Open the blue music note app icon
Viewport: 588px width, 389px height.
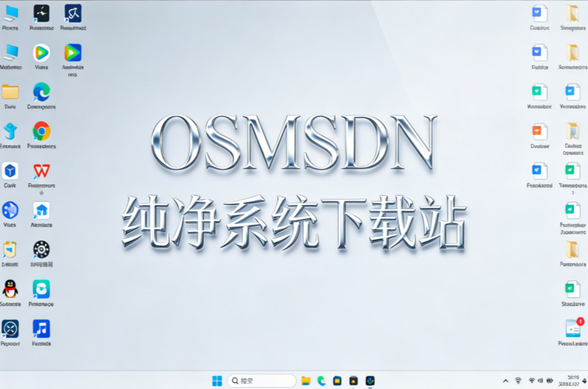click(x=41, y=329)
